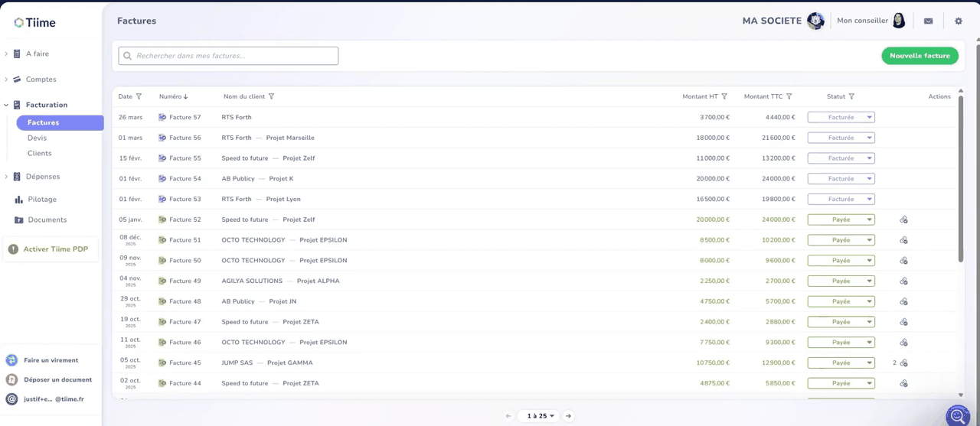Filter by the Date column funnel icon
980x426 pixels.
[x=139, y=96]
